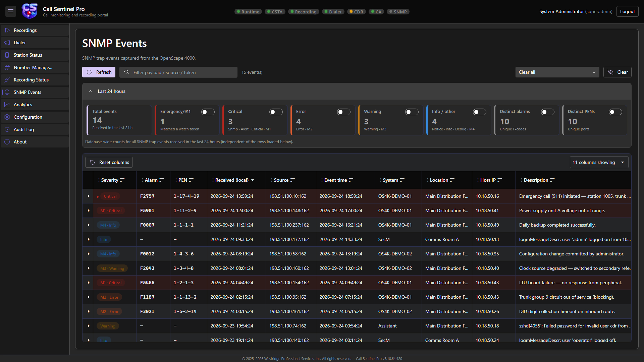The height and width of the screenshot is (362, 644).
Task: Open the Clear all dropdown
Action: pyautogui.click(x=557, y=72)
